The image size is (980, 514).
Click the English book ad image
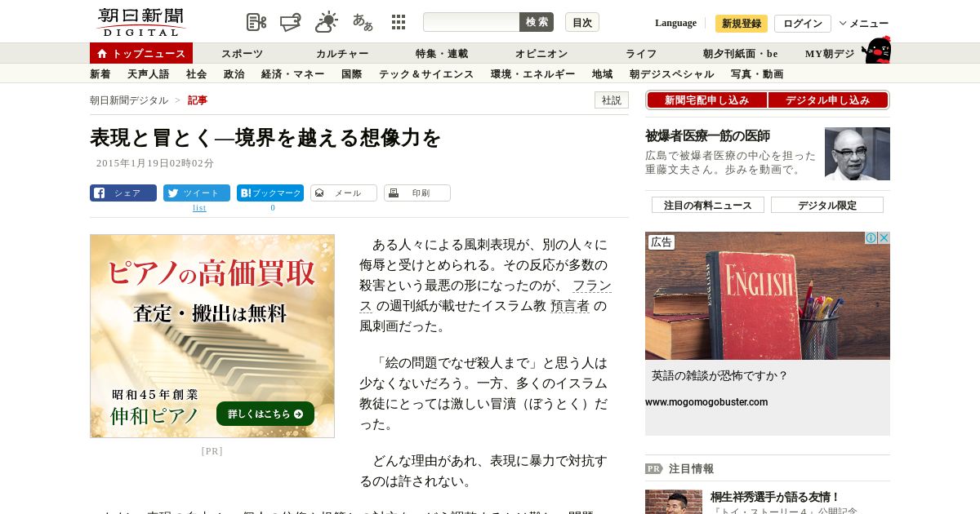(x=768, y=296)
